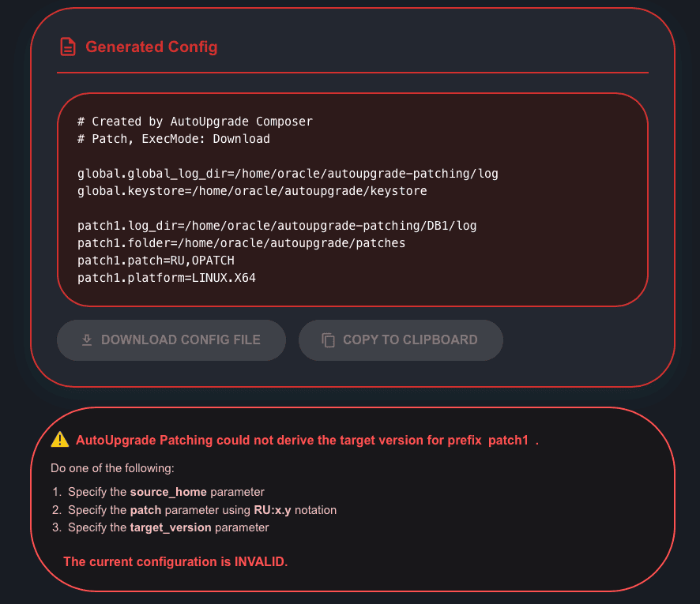
Task: Click the patch1.folder config line
Action: 241,243
